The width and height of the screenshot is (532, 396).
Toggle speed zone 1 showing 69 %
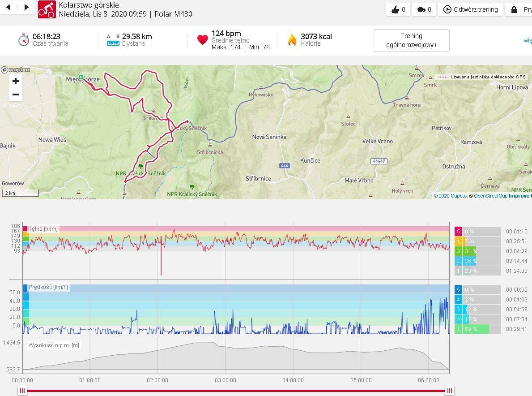coord(458,329)
